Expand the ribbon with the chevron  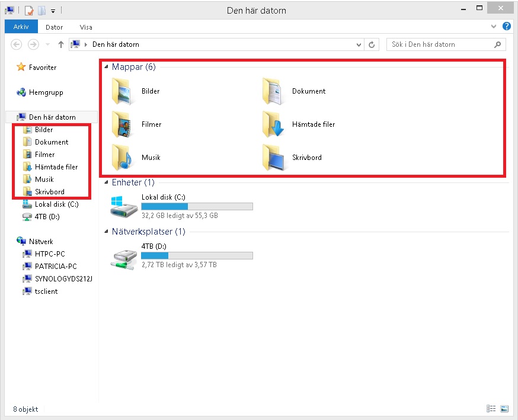coord(494,27)
